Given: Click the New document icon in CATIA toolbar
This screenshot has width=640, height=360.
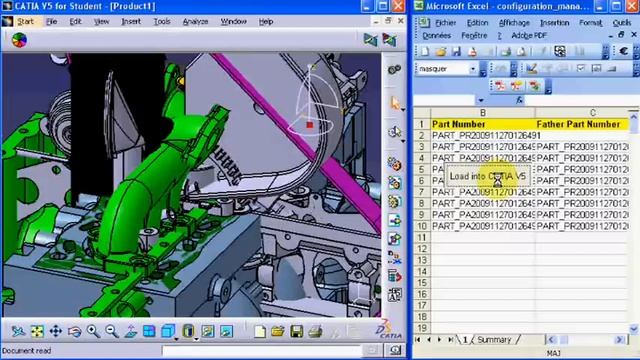Looking at the screenshot, I should click(260, 331).
